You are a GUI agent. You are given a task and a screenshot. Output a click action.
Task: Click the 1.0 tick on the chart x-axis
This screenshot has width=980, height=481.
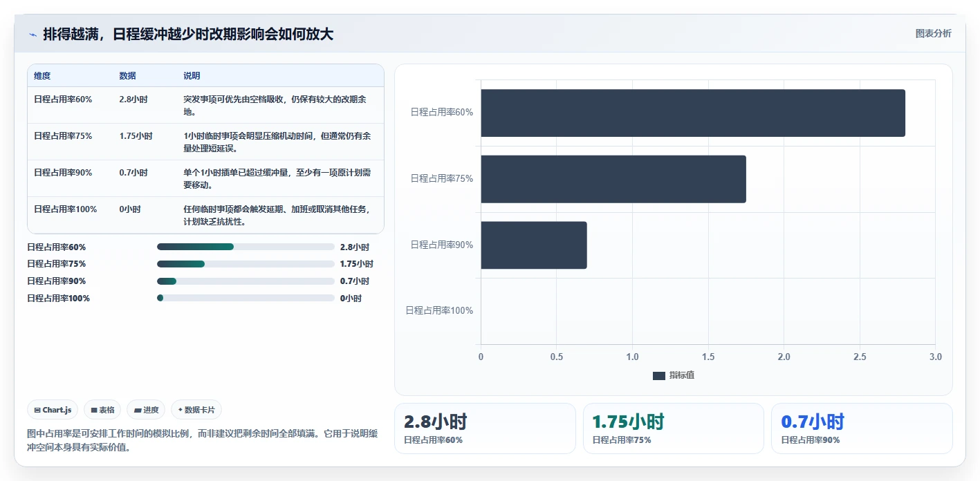[632, 357]
